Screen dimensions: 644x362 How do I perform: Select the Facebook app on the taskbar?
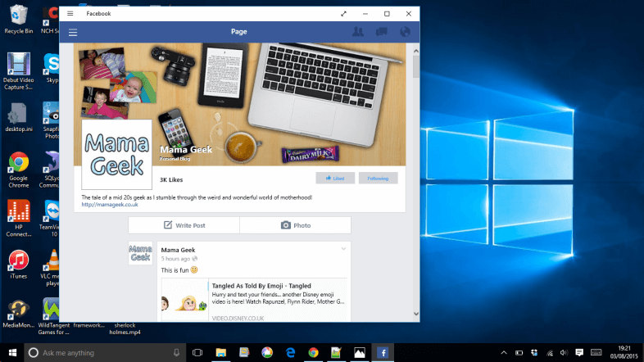[383, 352]
